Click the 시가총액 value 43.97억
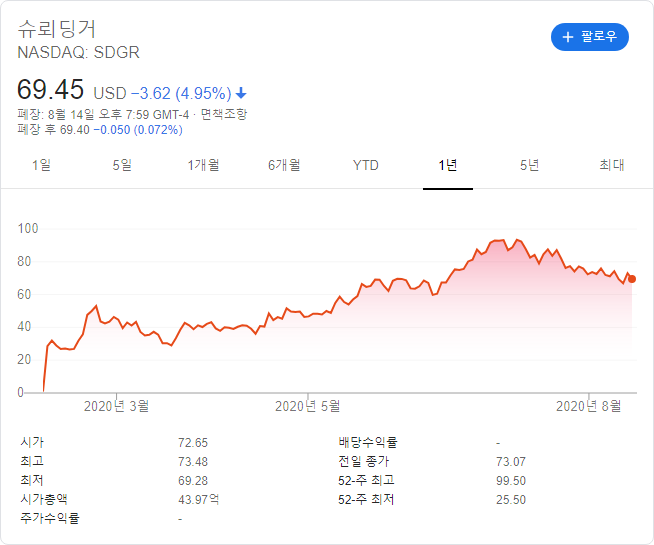 (199, 500)
